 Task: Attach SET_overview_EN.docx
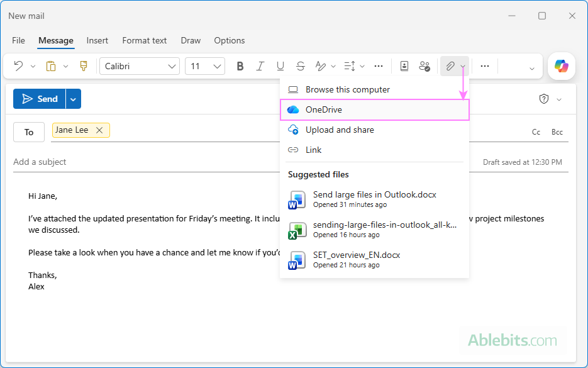[374, 260]
